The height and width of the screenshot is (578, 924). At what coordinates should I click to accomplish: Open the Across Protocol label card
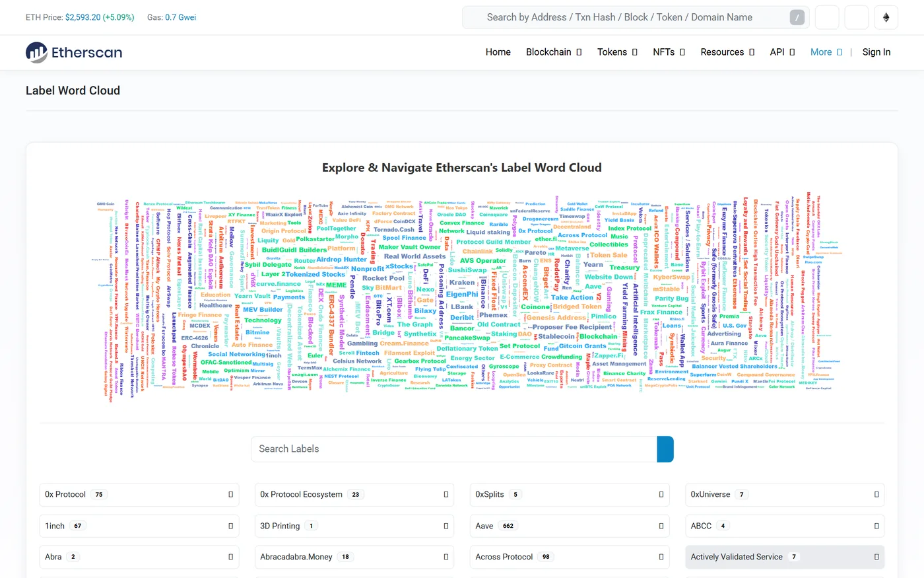(570, 558)
